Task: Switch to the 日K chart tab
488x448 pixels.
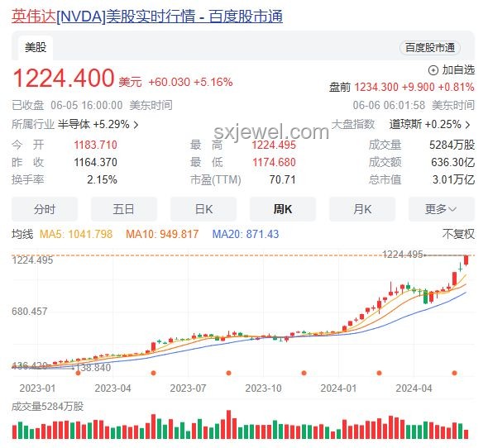Action: [x=203, y=209]
